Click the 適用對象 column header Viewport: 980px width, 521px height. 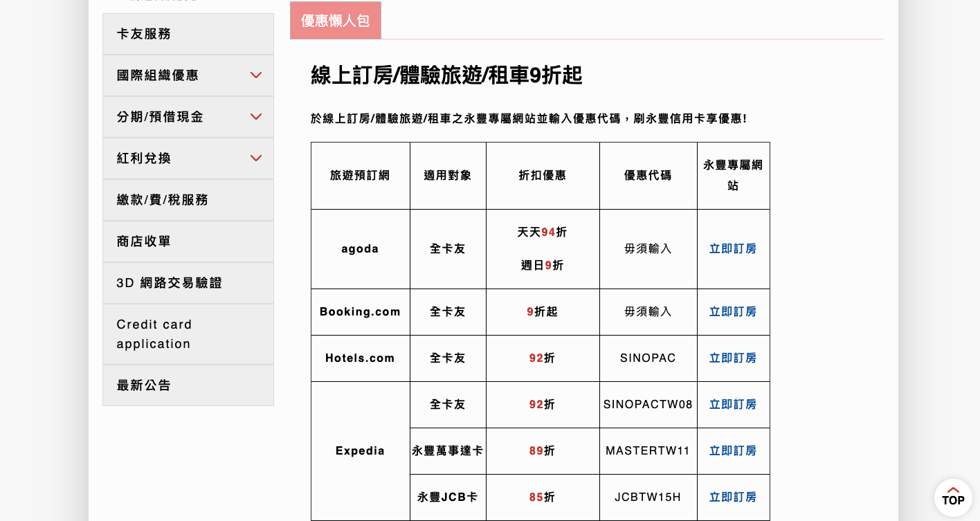pos(448,175)
